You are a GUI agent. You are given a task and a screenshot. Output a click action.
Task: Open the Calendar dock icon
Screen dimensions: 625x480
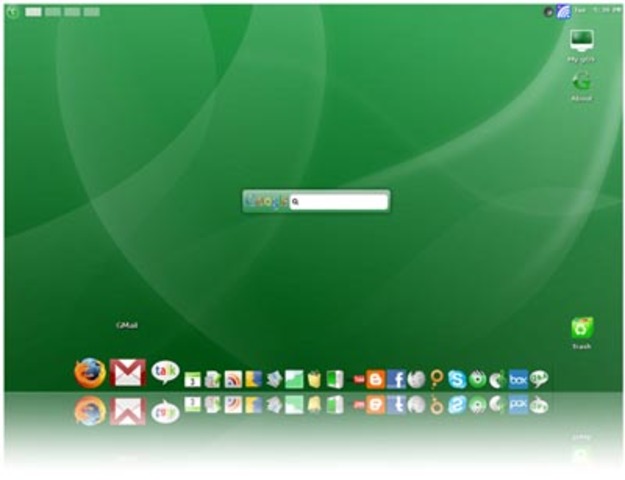click(193, 379)
